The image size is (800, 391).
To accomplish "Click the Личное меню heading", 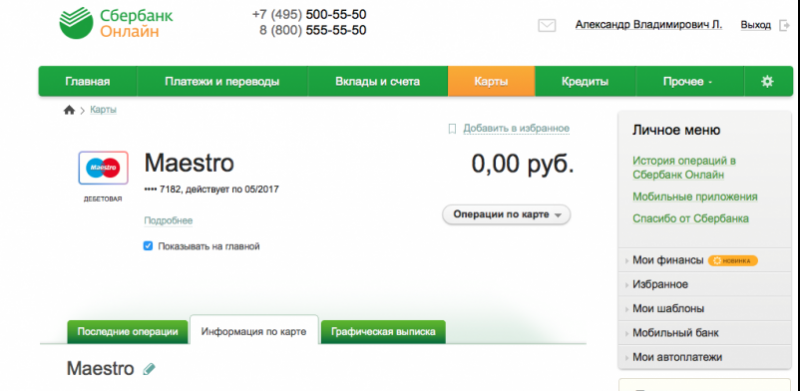I will click(677, 130).
